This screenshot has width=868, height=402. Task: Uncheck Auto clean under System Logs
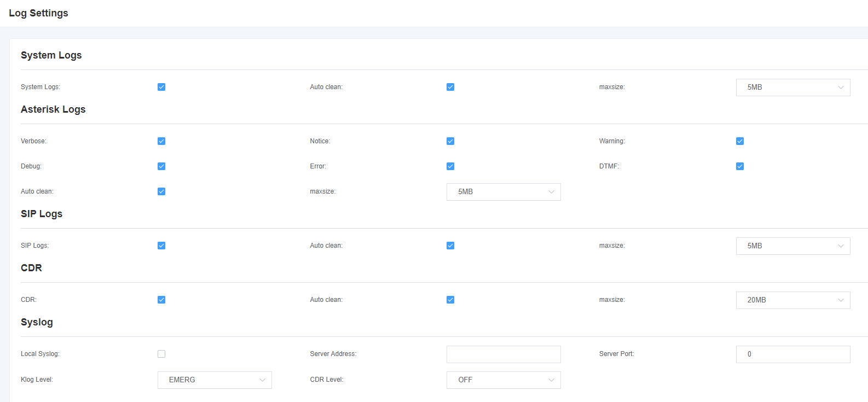click(x=450, y=87)
